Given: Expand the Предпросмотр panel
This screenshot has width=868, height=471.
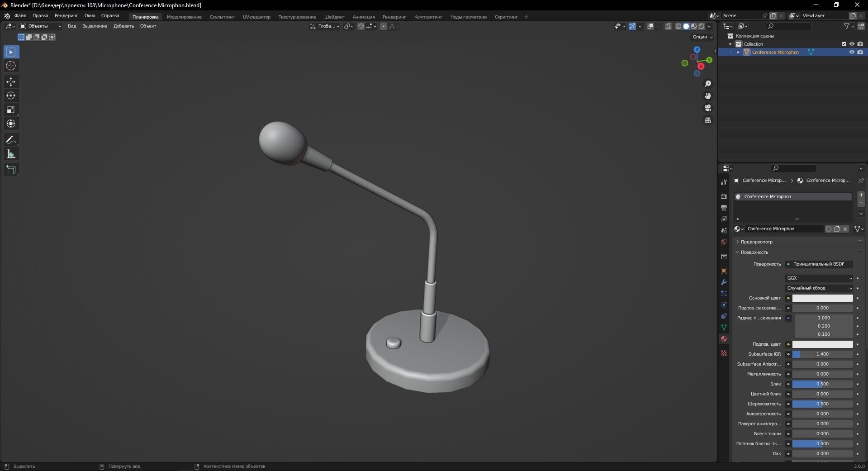Looking at the screenshot, I should (756, 242).
